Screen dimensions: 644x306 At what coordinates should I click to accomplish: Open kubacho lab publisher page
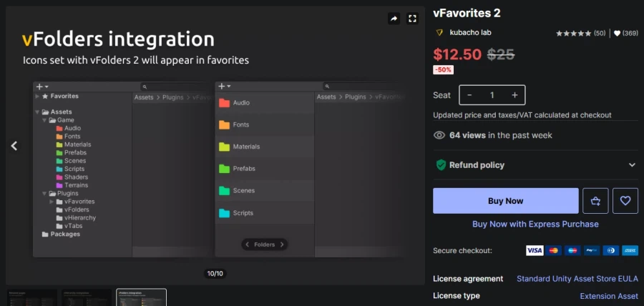[470, 32]
